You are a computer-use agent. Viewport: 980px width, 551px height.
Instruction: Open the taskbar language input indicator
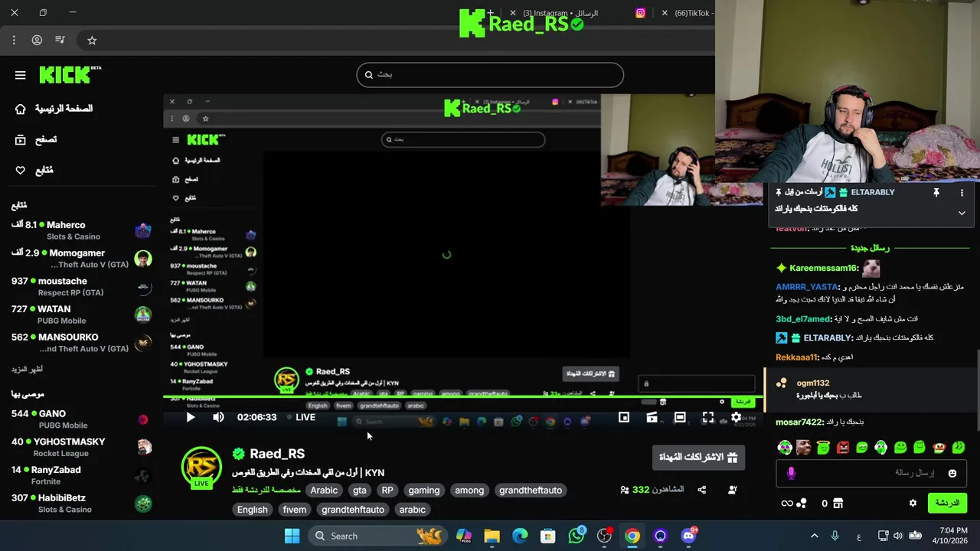[x=859, y=536]
